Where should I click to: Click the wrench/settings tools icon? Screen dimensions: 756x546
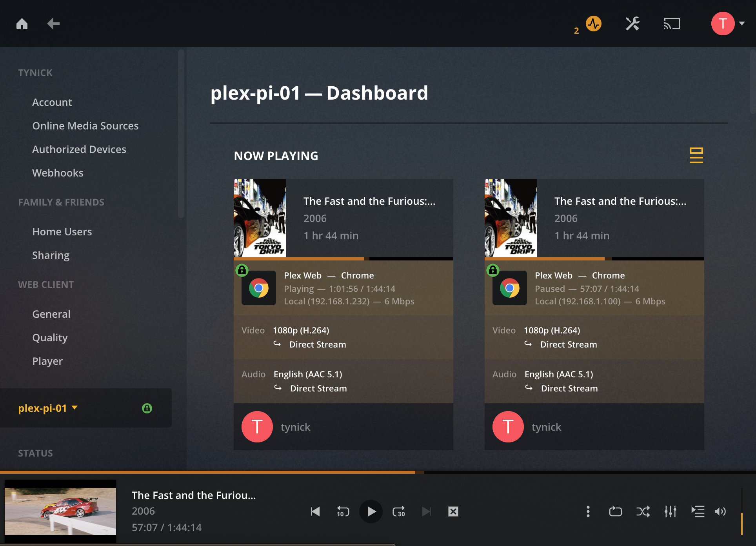(x=632, y=24)
